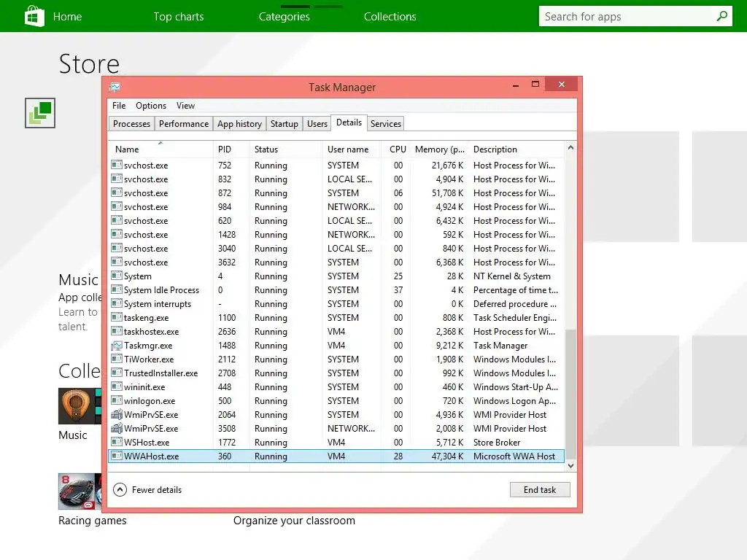Click the WmiPrvSE.exe icon for PID 3508

[116, 428]
